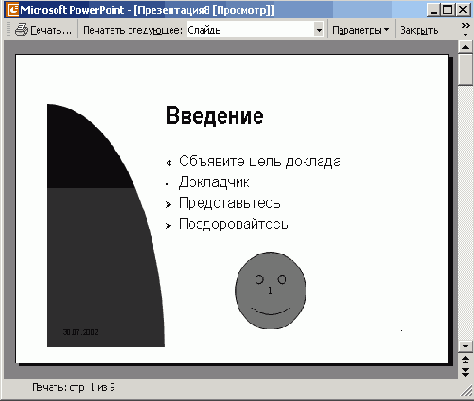474x401 pixels.
Task: Click the window resize grip in the corner
Action: 467,391
